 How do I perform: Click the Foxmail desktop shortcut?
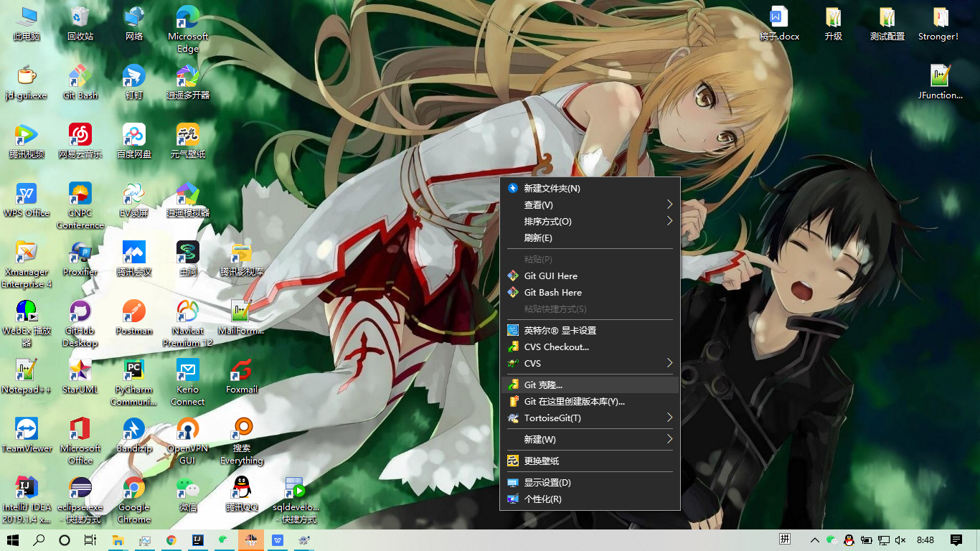241,376
